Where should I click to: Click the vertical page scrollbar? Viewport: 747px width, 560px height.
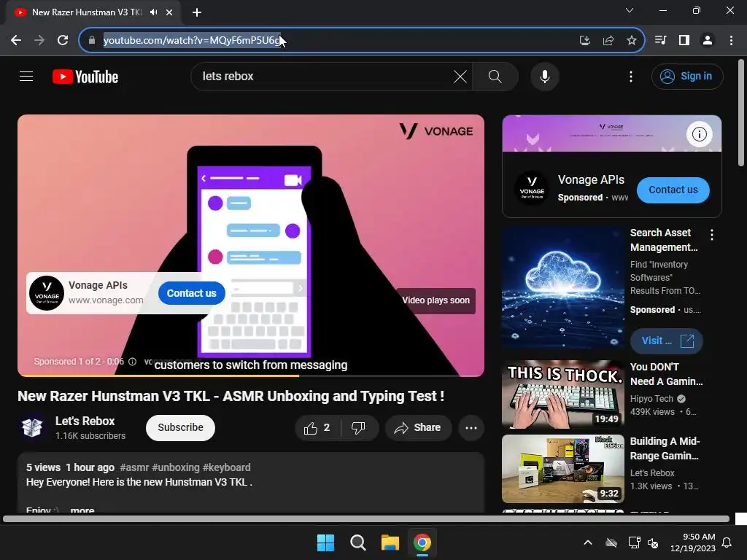741,113
